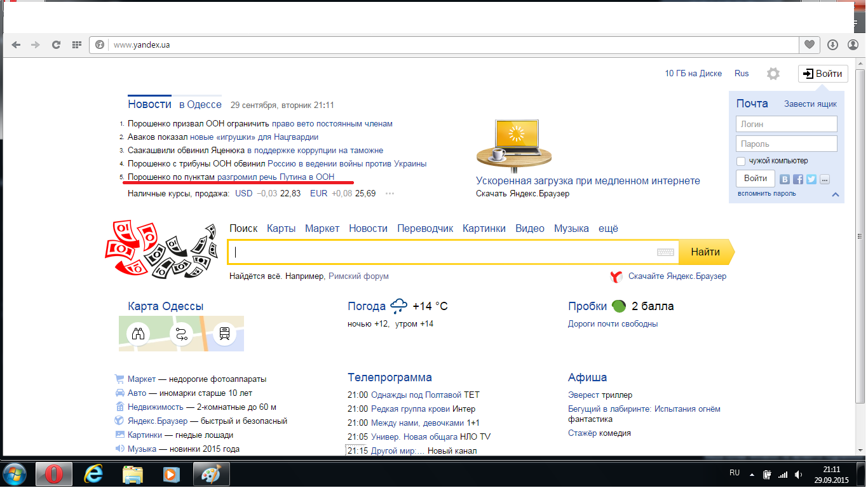Screen dimensions: 868x488
Task: Reload the page with the refresh icon
Action: [56, 45]
